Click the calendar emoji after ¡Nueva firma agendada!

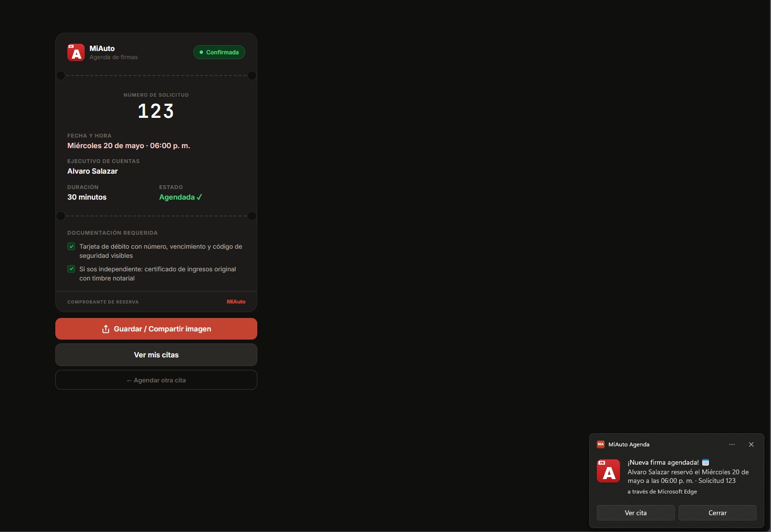pyautogui.click(x=706, y=463)
